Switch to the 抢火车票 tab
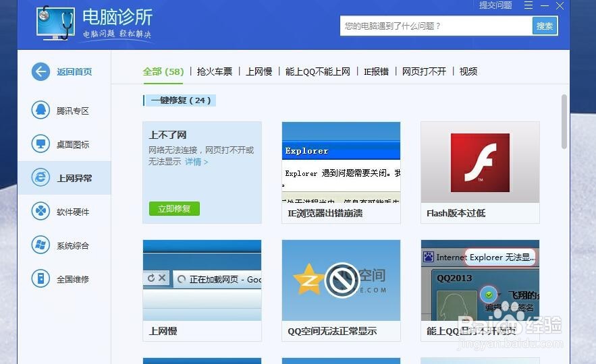The width and height of the screenshot is (596, 364). [215, 71]
